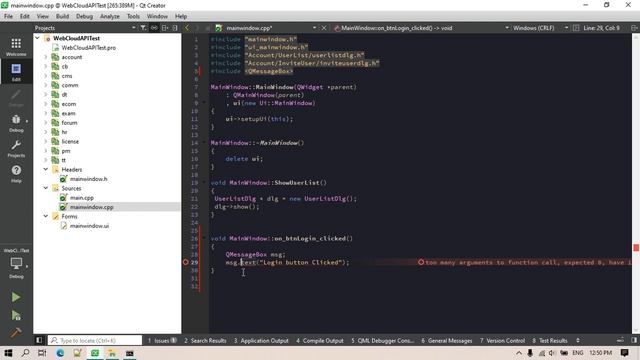Viewport: 640px width, 360px height.
Task: Open the Issues output pane
Action: click(162, 340)
